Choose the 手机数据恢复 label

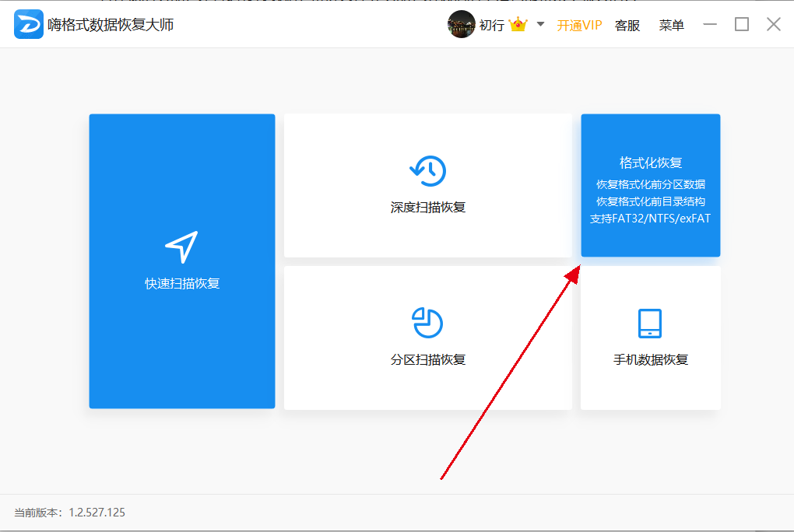point(651,359)
